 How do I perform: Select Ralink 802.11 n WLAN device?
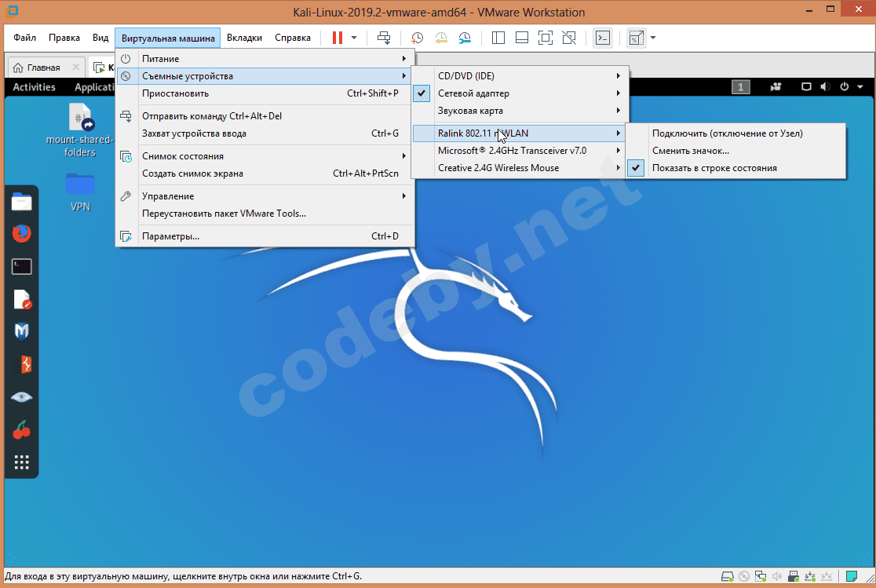click(520, 133)
